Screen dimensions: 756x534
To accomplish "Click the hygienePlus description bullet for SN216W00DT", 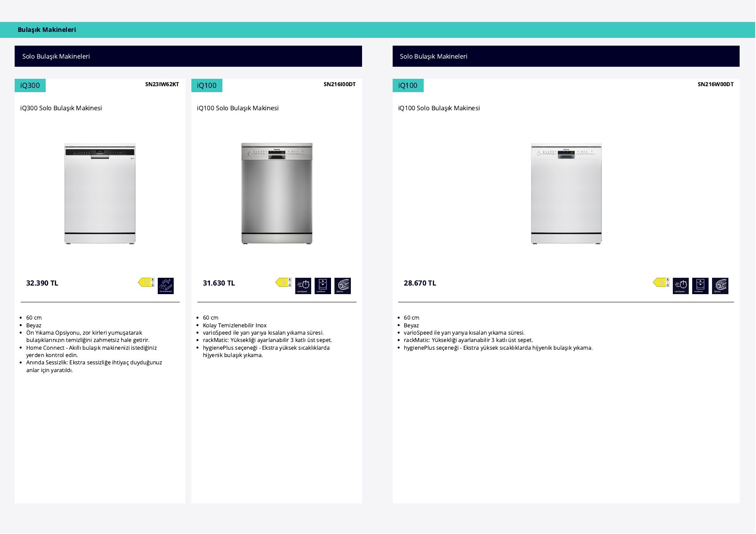I will 498,348.
